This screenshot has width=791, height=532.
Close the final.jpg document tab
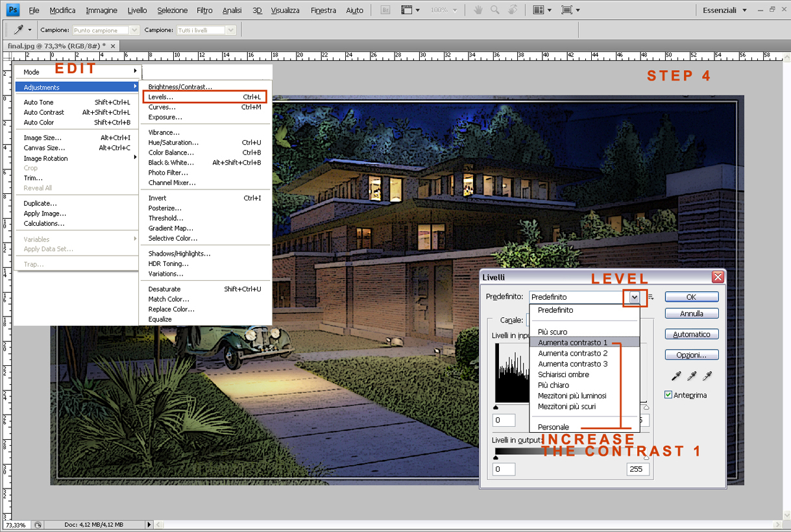[x=113, y=46]
